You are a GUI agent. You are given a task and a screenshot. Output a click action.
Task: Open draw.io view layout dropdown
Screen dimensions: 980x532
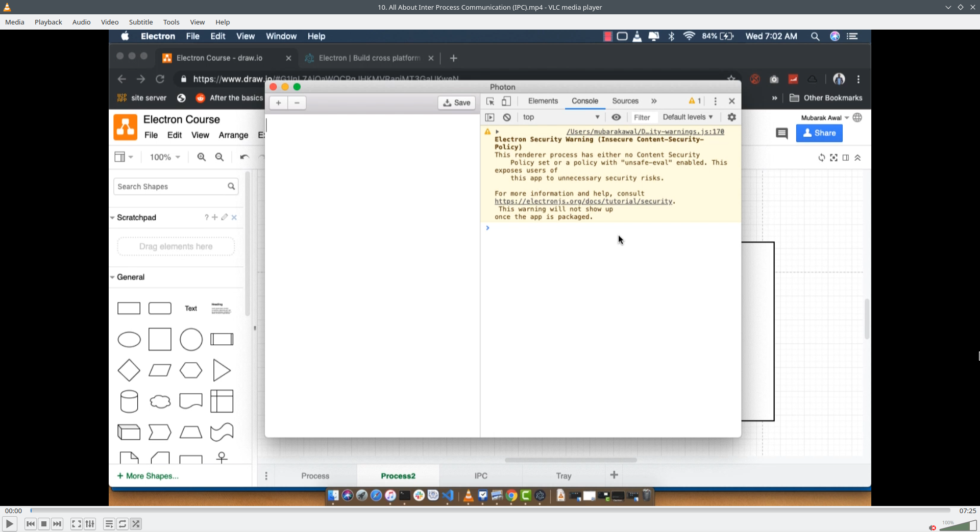[123, 157]
